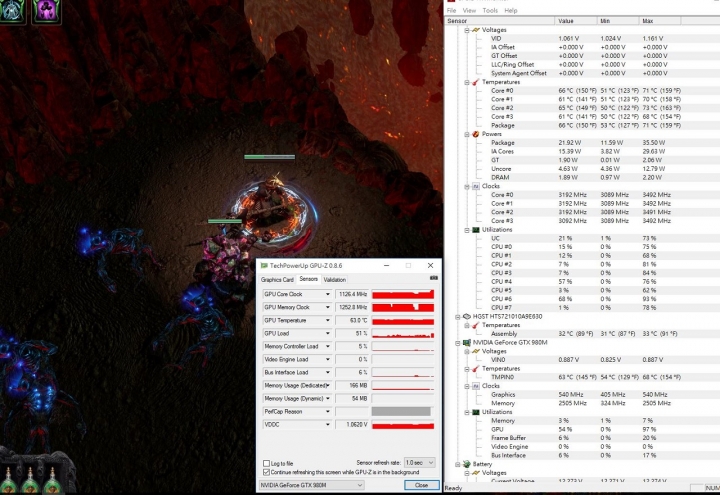Viewport: 720px width, 495px height.
Task: Click the purple skill buff icon in game
Action: [46, 11]
